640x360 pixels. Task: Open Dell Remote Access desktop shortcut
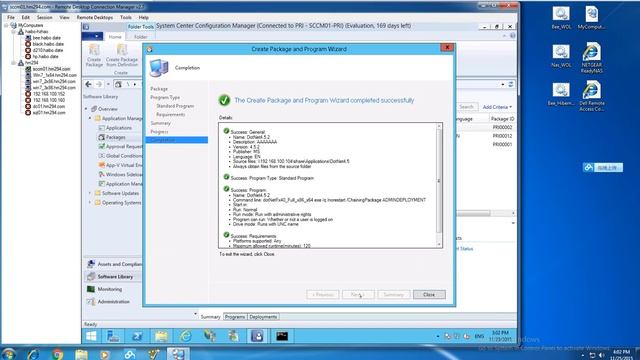coord(591,96)
